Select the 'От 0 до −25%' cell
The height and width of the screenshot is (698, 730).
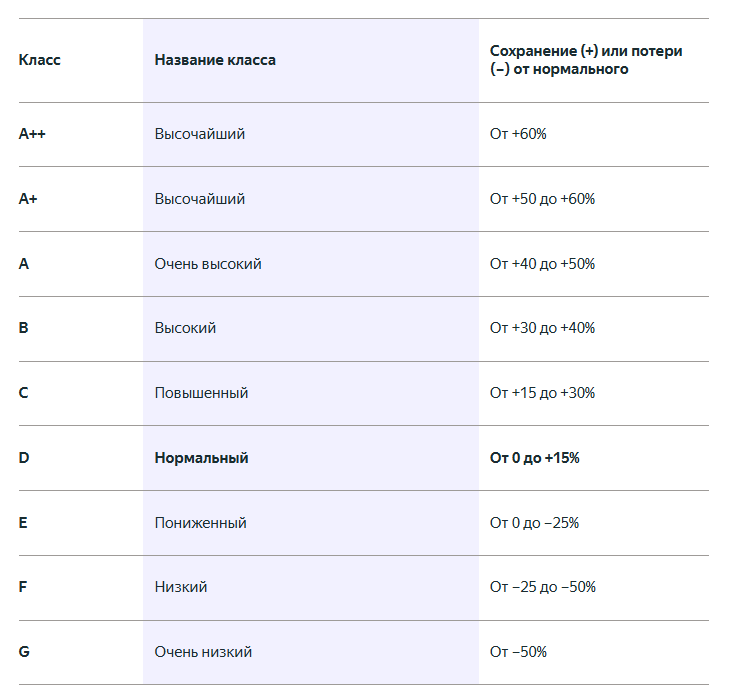pyautogui.click(x=534, y=523)
